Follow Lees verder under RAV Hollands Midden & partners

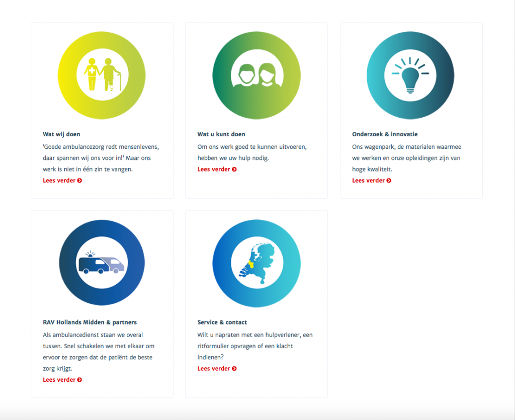62,380
